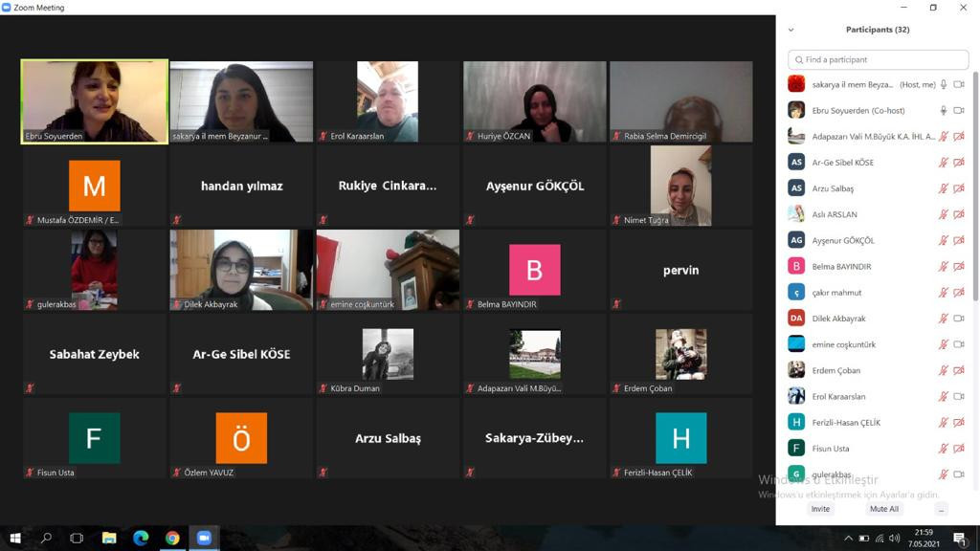Click the participants list scrollbar
980x551 pixels.
point(975,187)
